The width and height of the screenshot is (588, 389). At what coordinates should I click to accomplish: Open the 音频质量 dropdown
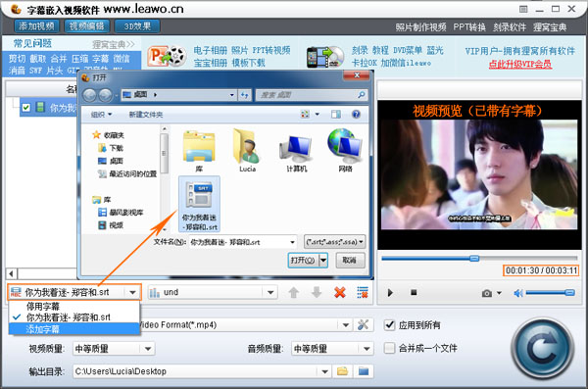click(367, 349)
